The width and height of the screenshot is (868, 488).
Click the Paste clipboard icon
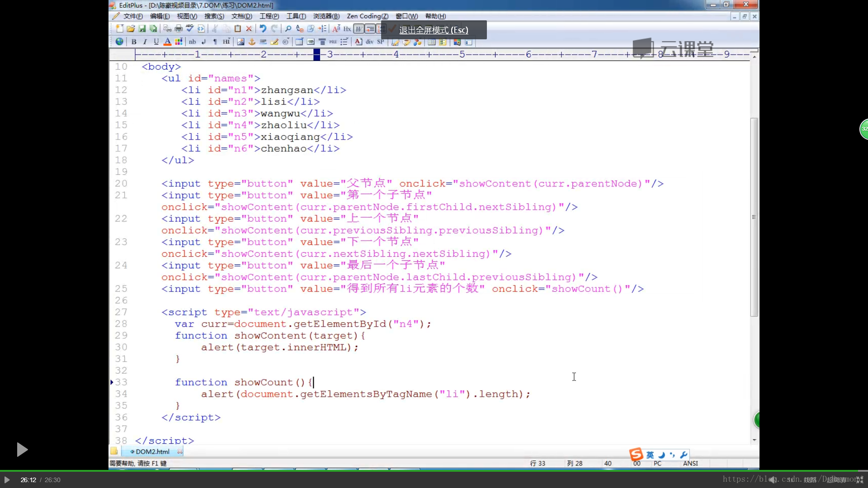tap(238, 28)
